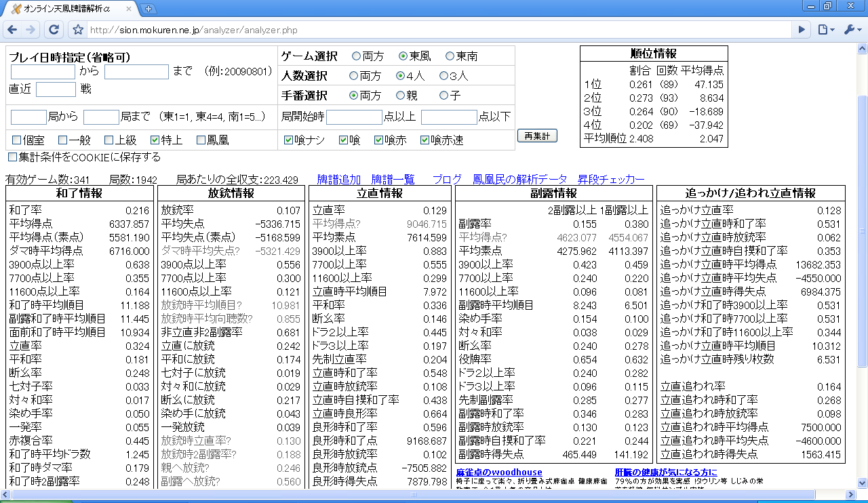This screenshot has width=868, height=503.
Task: Open the 牌譜一覧 link
Action: tap(393, 180)
